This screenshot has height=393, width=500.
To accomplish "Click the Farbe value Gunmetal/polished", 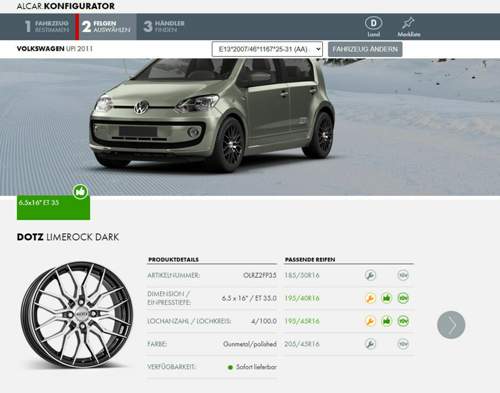I will [x=250, y=344].
